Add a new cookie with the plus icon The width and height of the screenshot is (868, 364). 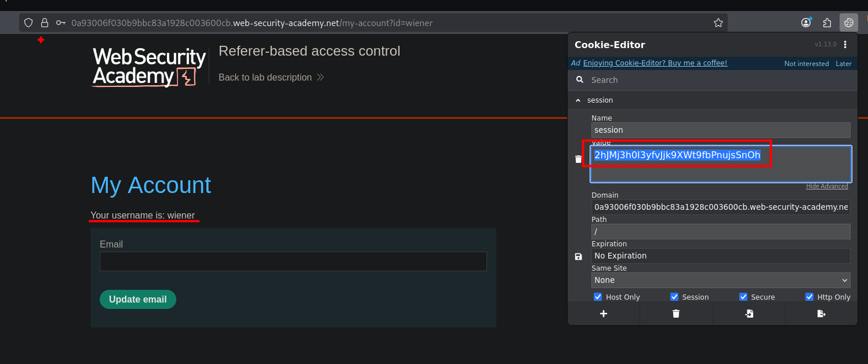tap(603, 314)
